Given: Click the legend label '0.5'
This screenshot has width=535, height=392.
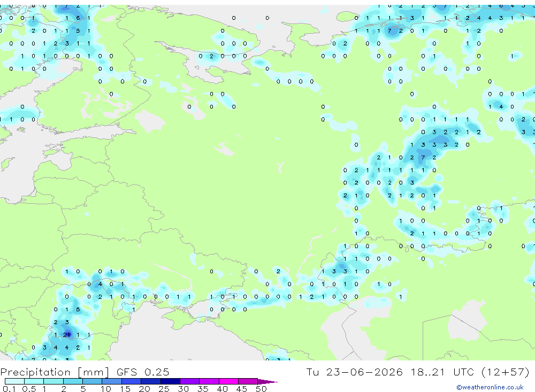Looking at the screenshot, I should click(29, 389).
